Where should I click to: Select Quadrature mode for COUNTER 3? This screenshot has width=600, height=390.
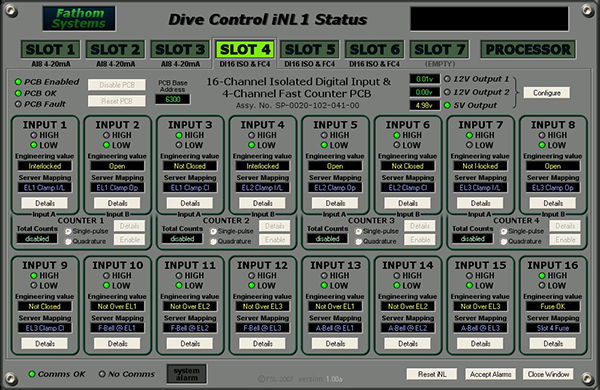359,242
